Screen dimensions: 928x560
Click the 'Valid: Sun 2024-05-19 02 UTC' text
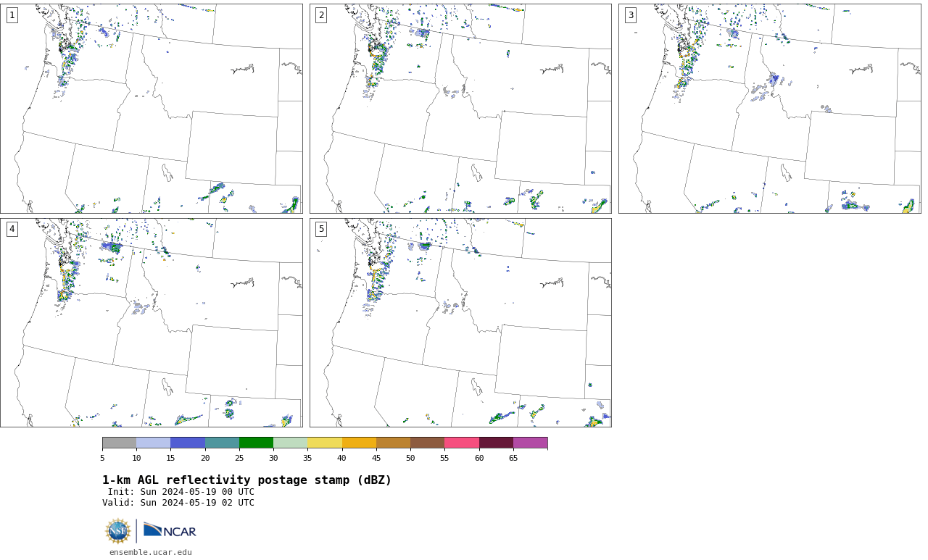coord(178,503)
